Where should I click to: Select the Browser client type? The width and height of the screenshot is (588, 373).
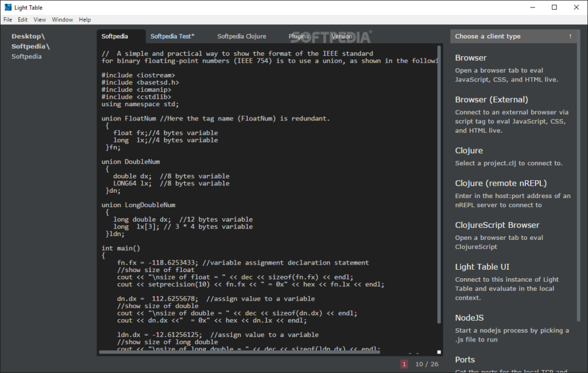pyautogui.click(x=471, y=58)
